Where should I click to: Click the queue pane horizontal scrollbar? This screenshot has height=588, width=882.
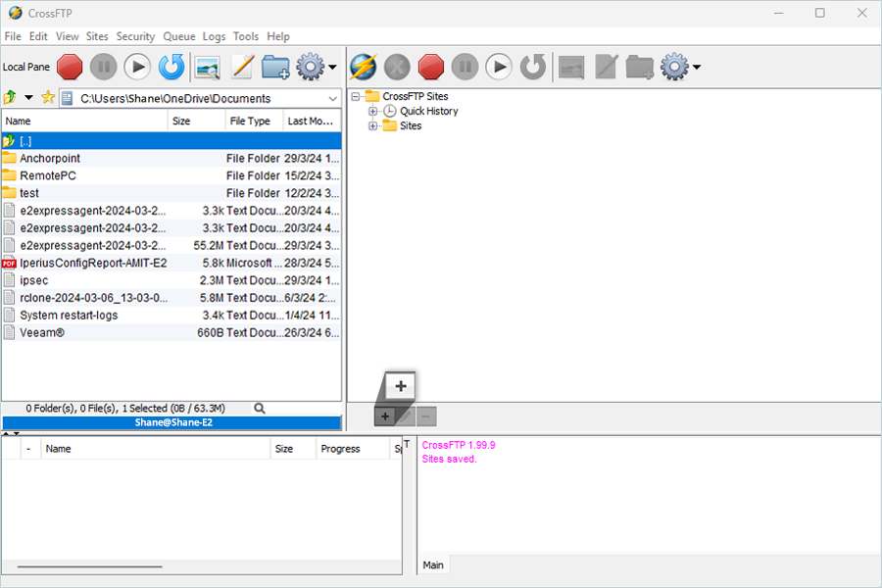pos(90,566)
